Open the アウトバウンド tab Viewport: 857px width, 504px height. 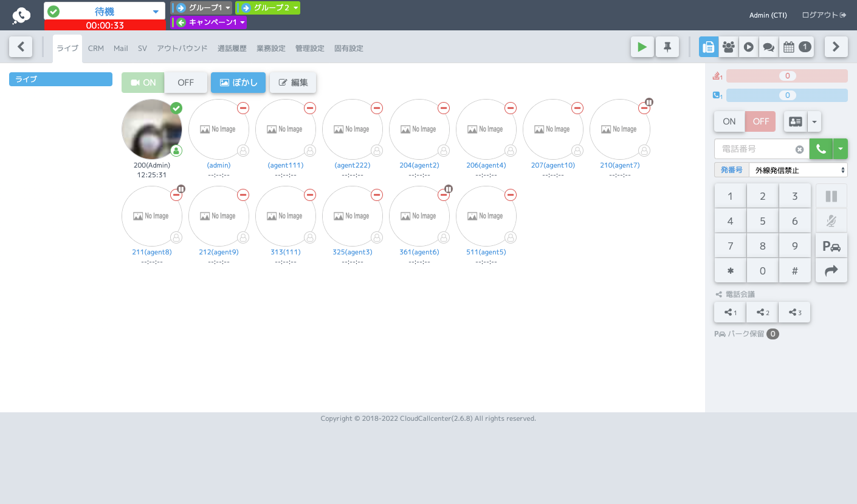pyautogui.click(x=182, y=49)
